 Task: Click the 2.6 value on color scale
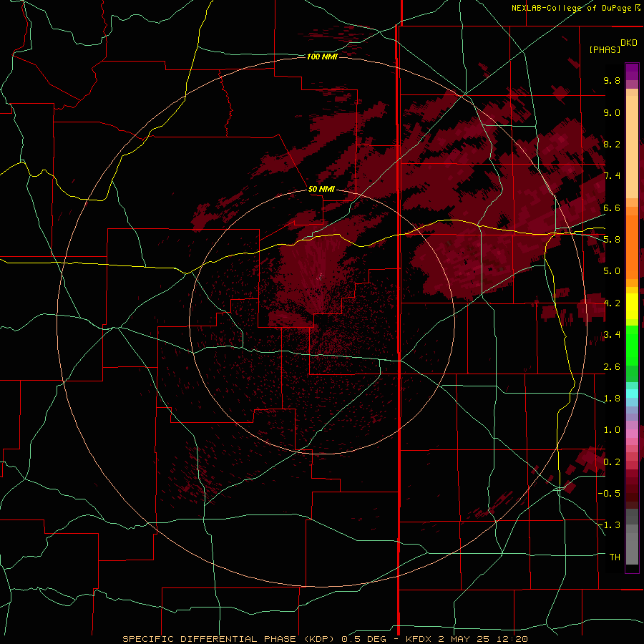[x=612, y=367]
